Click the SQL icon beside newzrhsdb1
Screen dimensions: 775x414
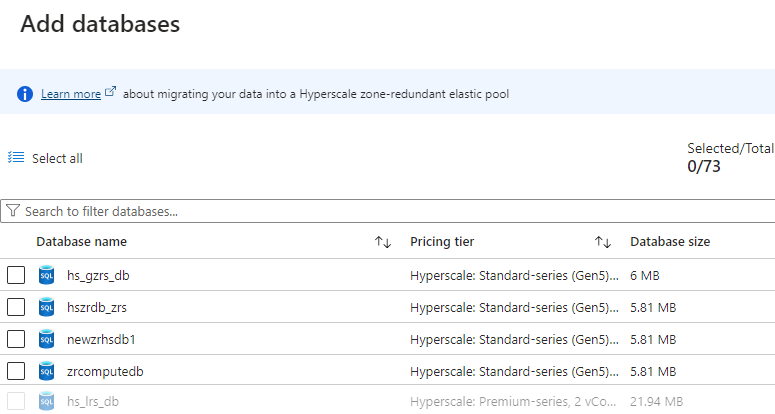tap(46, 339)
